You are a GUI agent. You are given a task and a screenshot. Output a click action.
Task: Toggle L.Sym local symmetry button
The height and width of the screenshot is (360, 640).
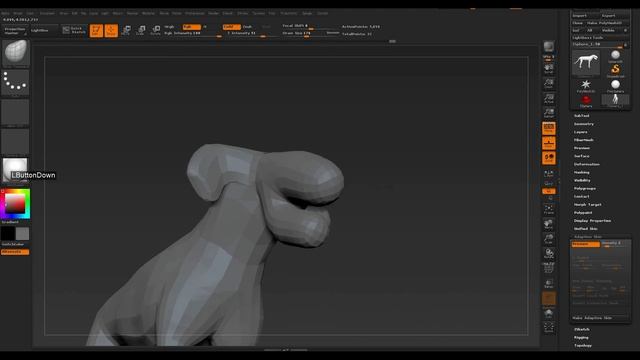click(549, 173)
